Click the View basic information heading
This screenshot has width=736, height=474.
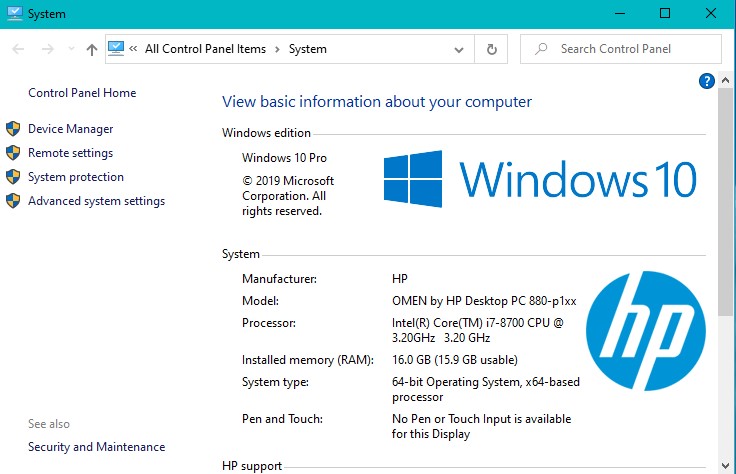click(x=377, y=102)
